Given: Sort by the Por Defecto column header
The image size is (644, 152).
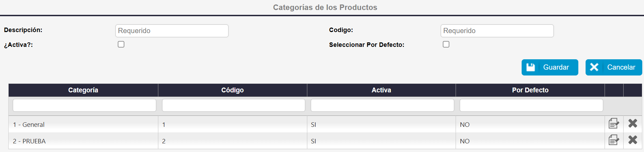Looking at the screenshot, I should pyautogui.click(x=530, y=90).
